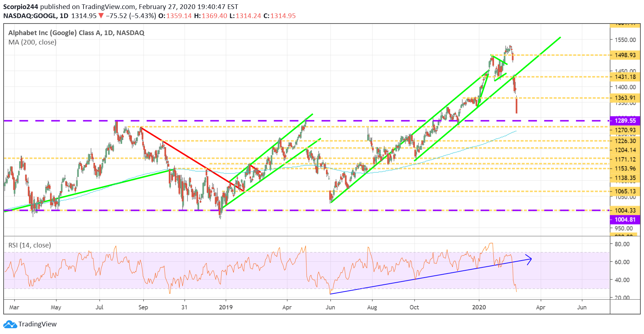Click the MA (200, close) indicator label

[x=33, y=42]
